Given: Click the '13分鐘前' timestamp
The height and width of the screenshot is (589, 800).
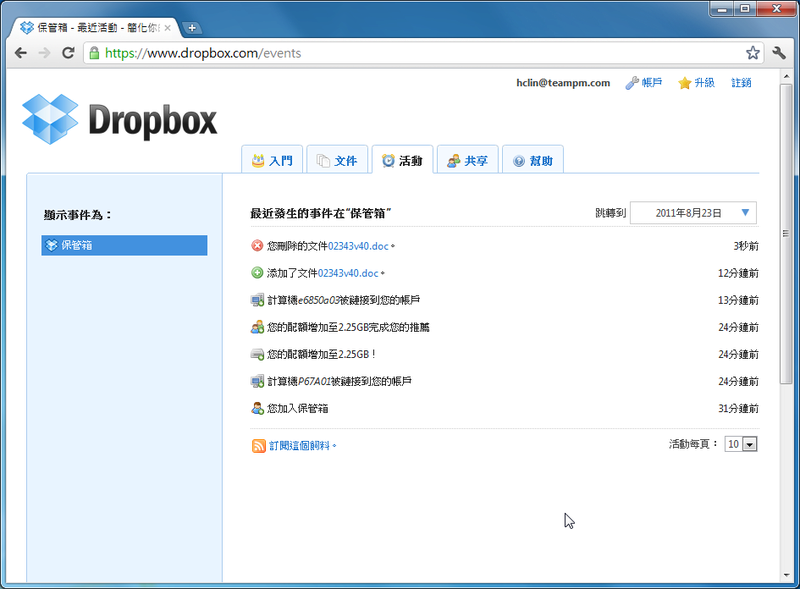Looking at the screenshot, I should 738,300.
